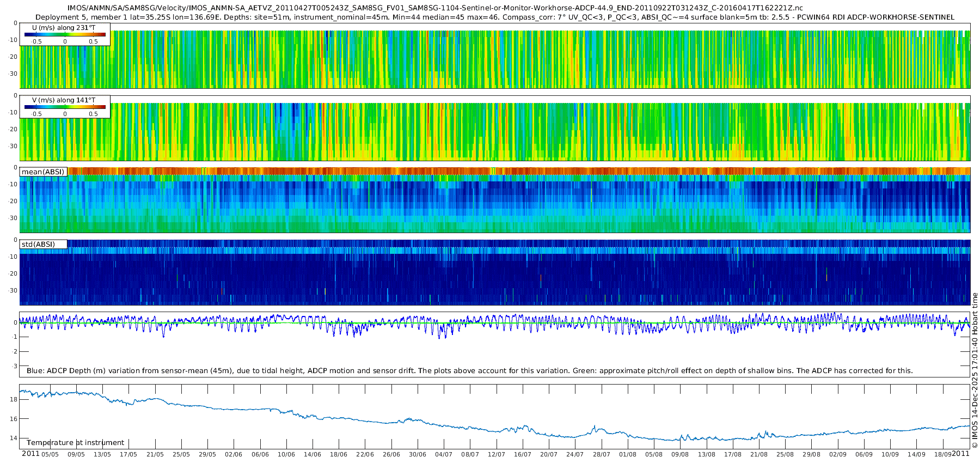Click the 01/08 date tick label
Viewport: 980px width, 463px height.
627,454
